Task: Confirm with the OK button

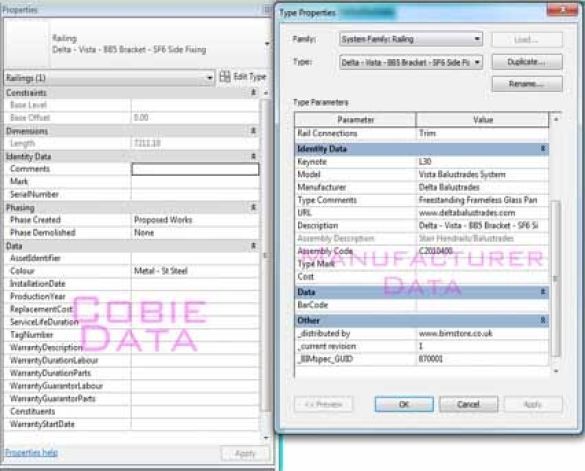Action: click(404, 404)
